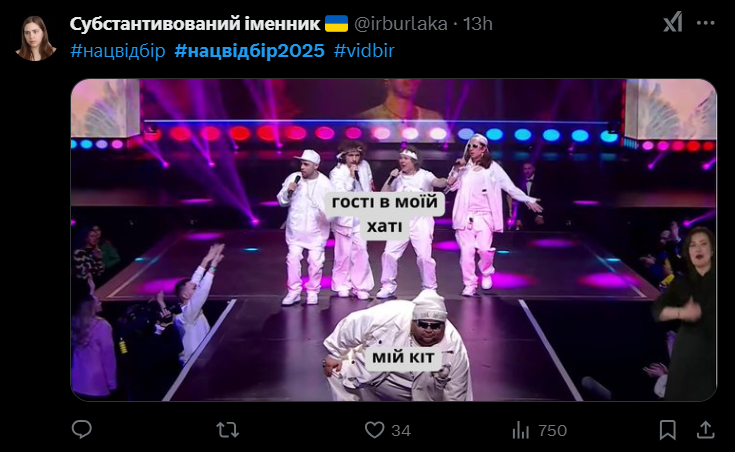Click the мій кіт caption on the image
This screenshot has height=452, width=735.
(x=404, y=357)
